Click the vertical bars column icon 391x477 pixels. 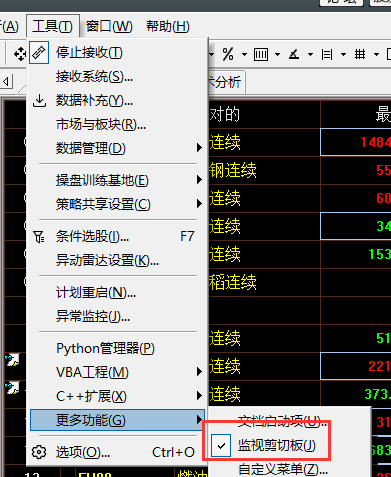(x=261, y=54)
